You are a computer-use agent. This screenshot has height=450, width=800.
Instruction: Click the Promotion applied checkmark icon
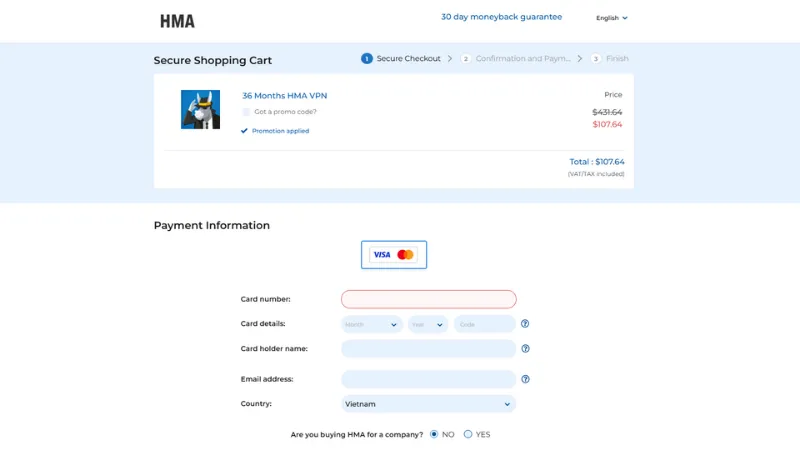[x=244, y=131]
